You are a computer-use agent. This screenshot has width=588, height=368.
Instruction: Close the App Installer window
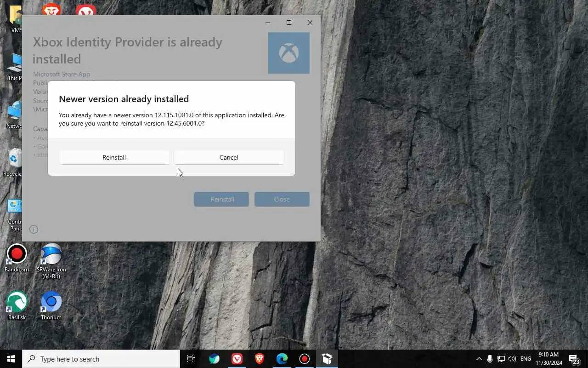click(310, 23)
